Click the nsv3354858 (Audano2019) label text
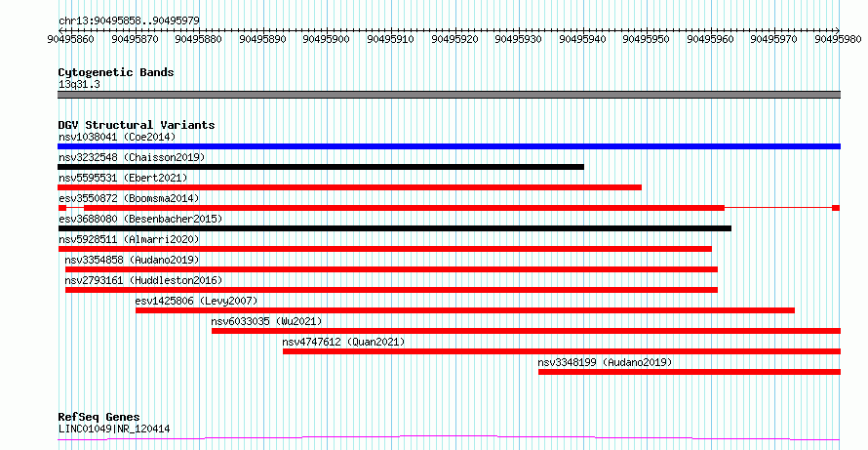 pyautogui.click(x=132, y=260)
